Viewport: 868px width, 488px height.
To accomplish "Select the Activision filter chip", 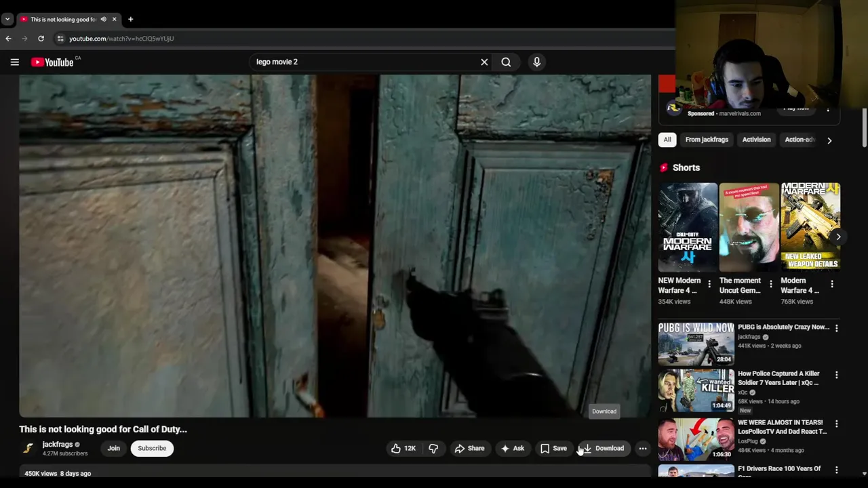I will (756, 140).
